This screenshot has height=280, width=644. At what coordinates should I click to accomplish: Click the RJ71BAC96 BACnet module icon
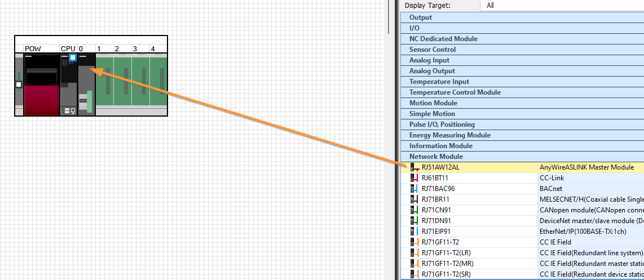click(x=416, y=189)
